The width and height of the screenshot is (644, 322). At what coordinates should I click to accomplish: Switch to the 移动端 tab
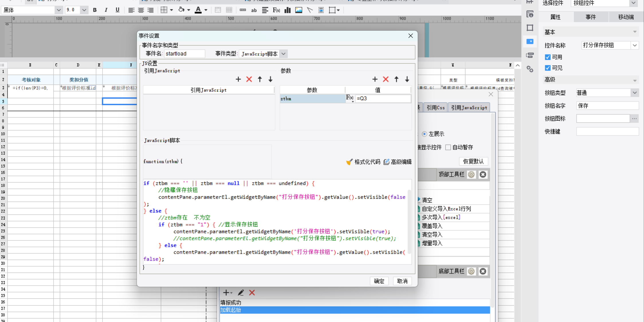coord(626,17)
